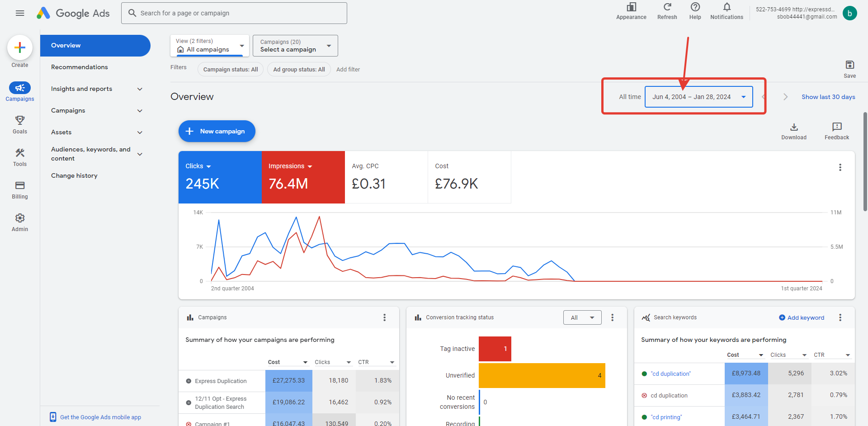Click the mobile app phone icon

click(53, 417)
